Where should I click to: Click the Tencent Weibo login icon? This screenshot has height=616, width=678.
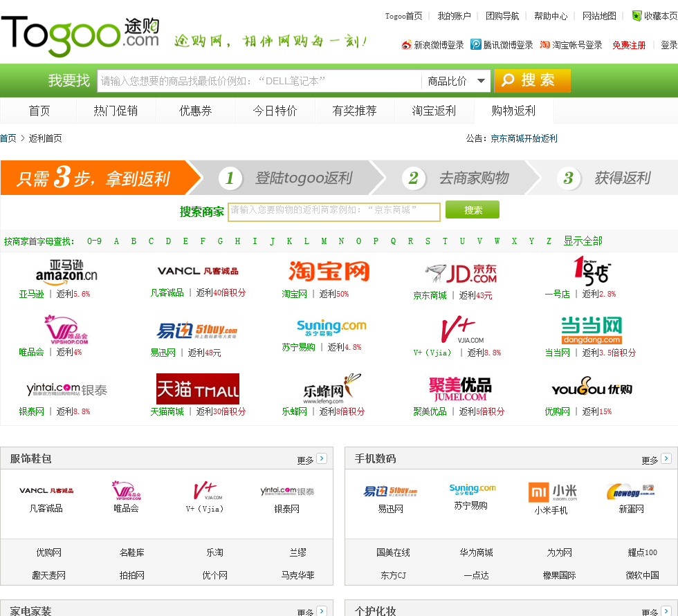tap(476, 44)
